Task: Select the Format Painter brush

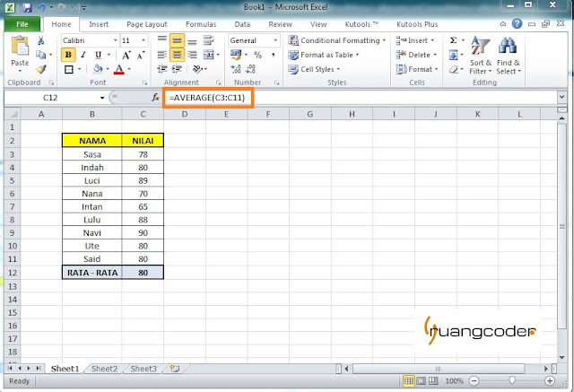Action: tap(41, 69)
